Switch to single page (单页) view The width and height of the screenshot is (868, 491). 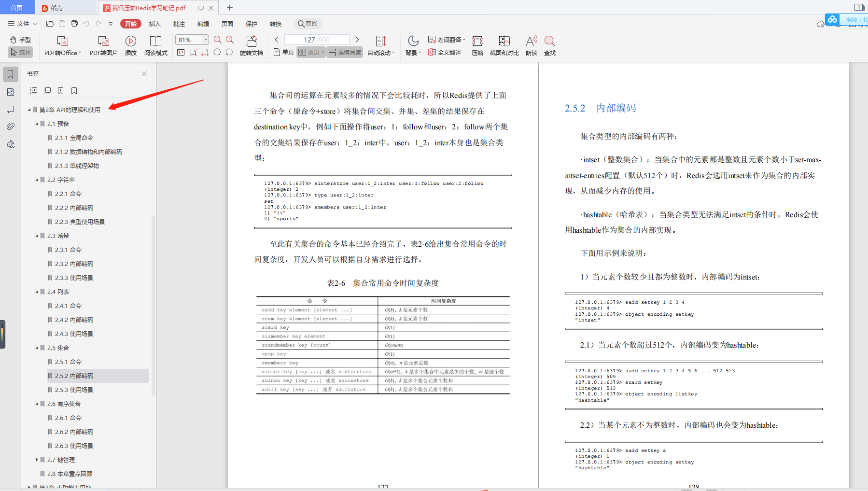(x=283, y=52)
